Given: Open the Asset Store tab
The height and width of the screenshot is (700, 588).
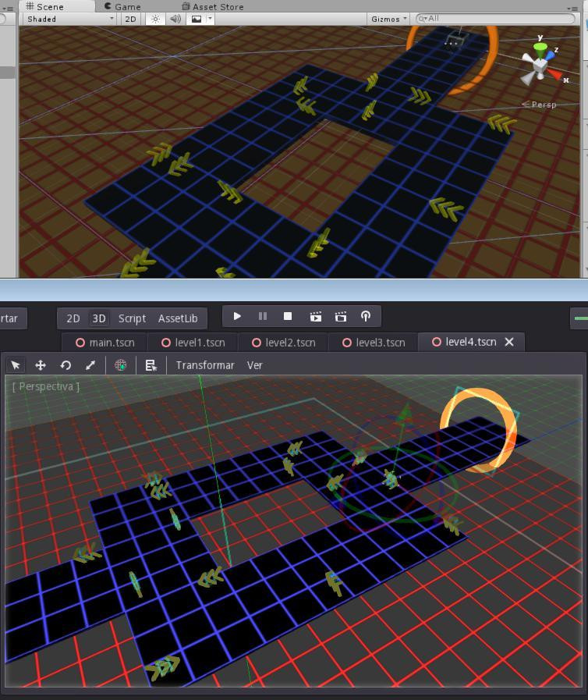Looking at the screenshot, I should [x=213, y=6].
